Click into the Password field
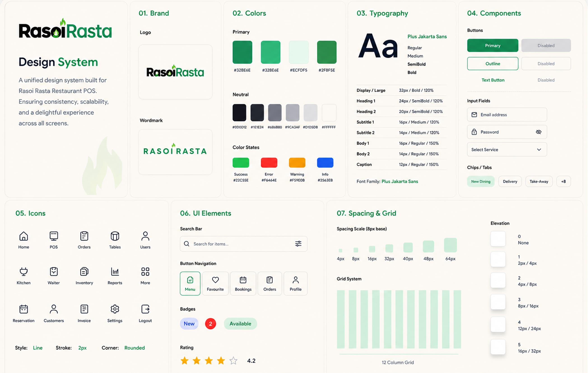This screenshot has height=373, width=588. (507, 132)
